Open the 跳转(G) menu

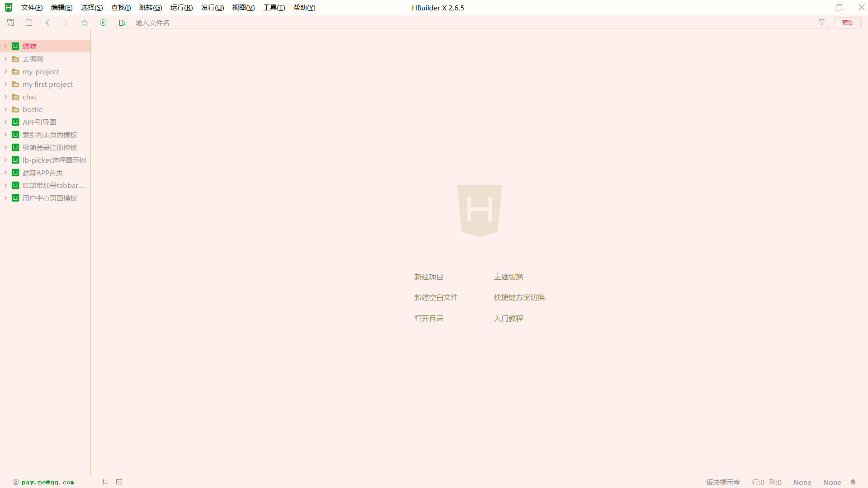pyautogui.click(x=151, y=8)
